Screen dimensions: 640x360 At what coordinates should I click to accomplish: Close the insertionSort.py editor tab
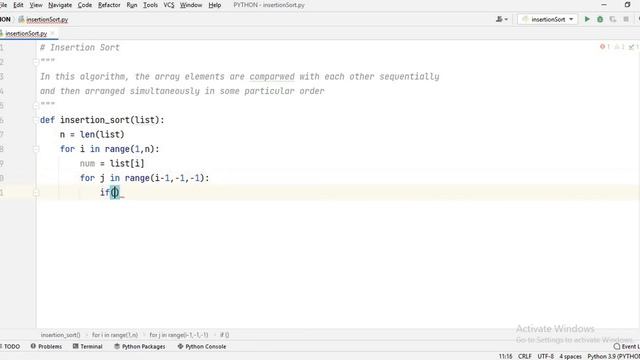pyautogui.click(x=52, y=33)
